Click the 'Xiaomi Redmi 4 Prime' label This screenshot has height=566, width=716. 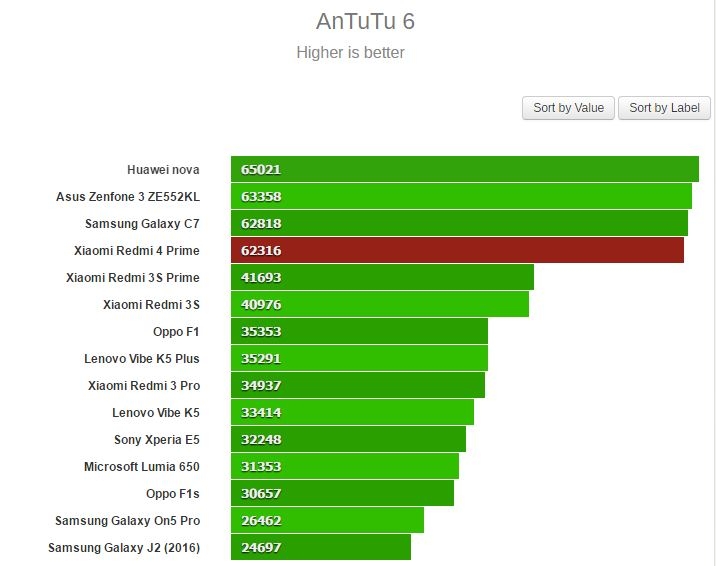[137, 251]
